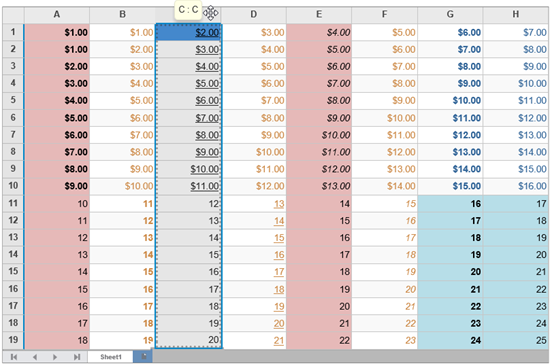Select column F header

[385, 15]
